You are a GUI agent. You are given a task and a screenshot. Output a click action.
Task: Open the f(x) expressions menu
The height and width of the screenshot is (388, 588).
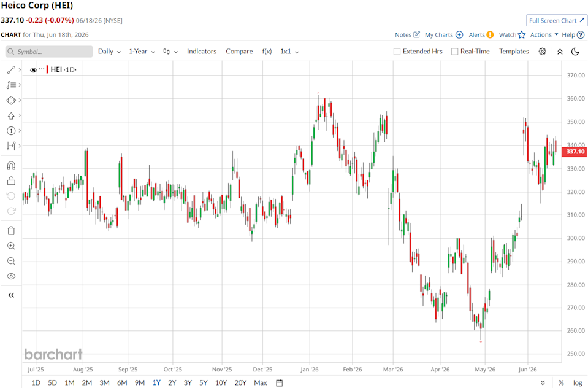coord(267,52)
